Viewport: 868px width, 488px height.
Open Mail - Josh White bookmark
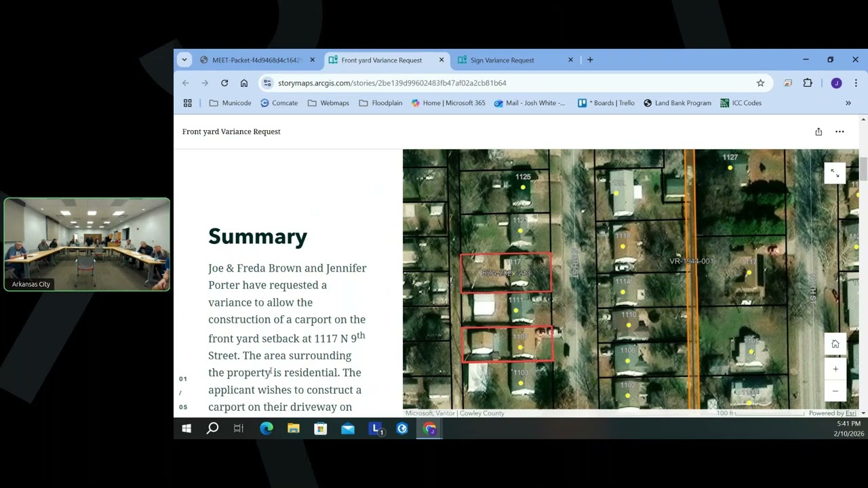530,103
